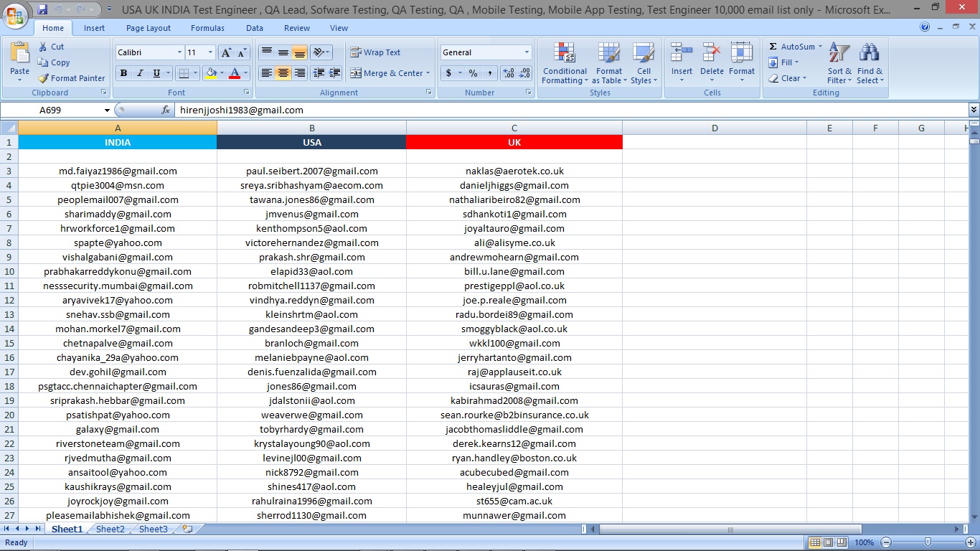Toggle center alignment for selected cell

point(284,73)
